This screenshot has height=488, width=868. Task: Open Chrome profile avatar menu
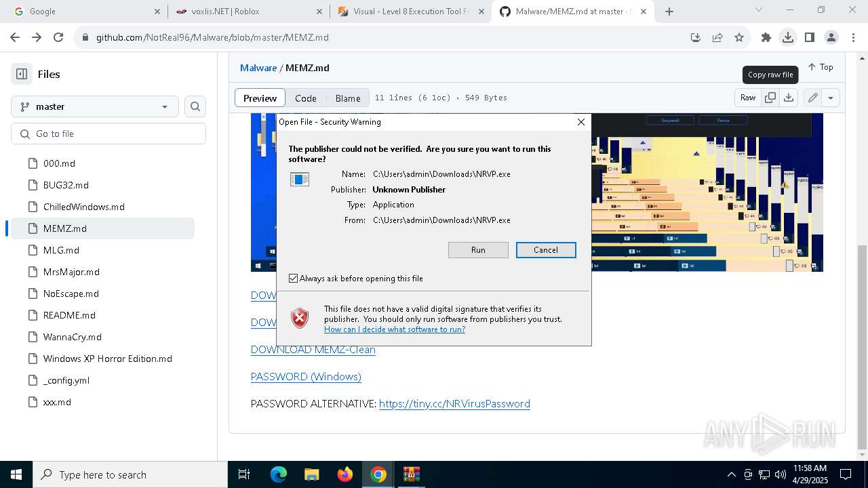831,37
